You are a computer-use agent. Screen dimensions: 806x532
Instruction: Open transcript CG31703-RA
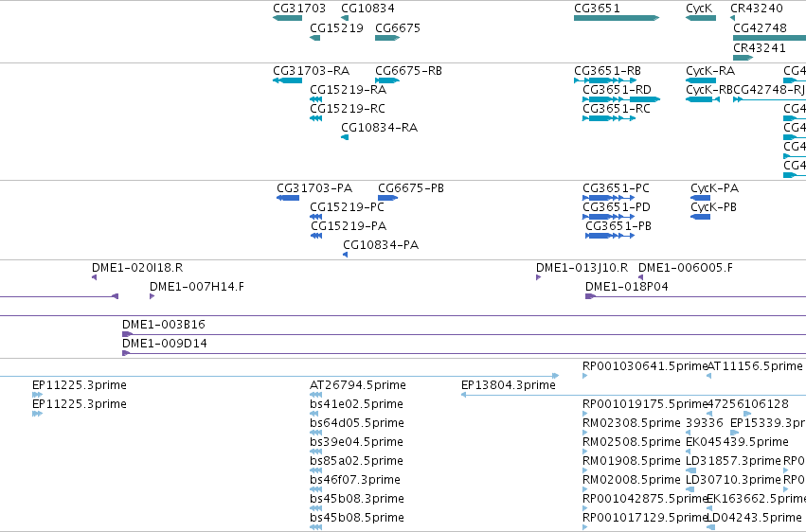coord(311,70)
